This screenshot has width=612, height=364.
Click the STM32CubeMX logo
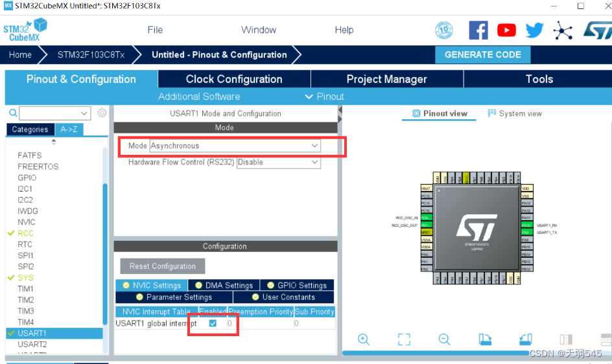click(x=25, y=30)
